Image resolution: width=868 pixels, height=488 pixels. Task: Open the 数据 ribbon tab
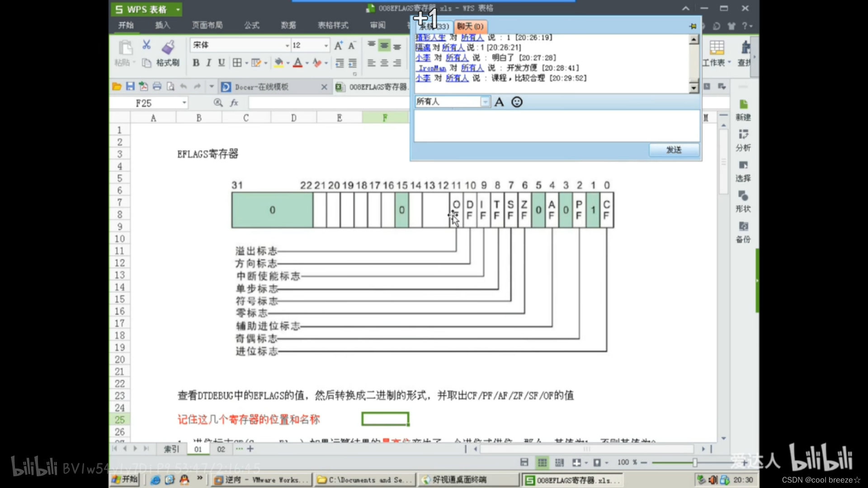tap(288, 25)
